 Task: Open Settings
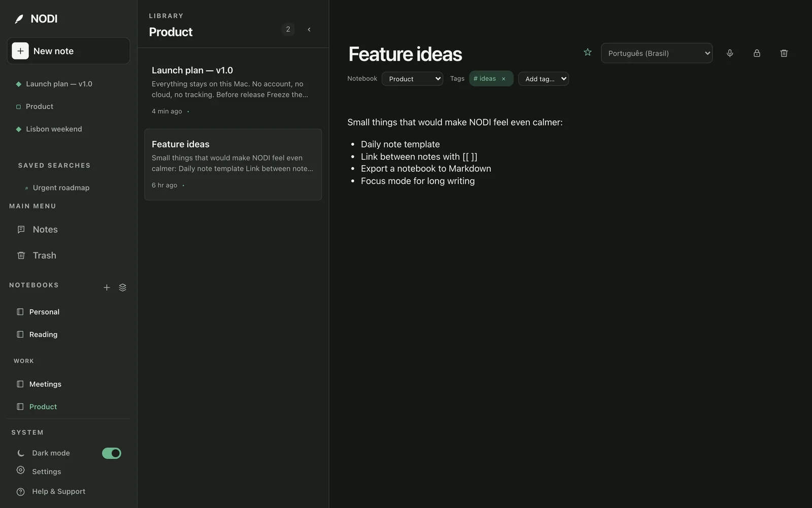tap(46, 471)
